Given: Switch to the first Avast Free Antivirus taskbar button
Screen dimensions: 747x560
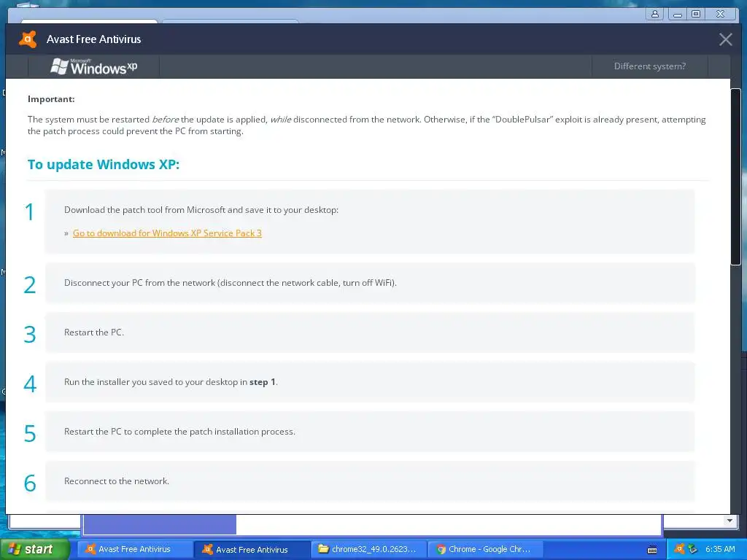Looking at the screenshot, I should [134, 549].
